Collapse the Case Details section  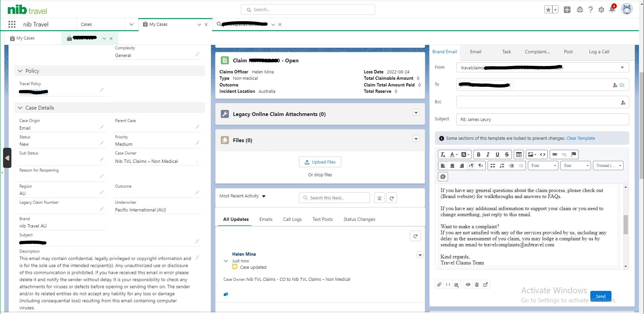point(20,108)
